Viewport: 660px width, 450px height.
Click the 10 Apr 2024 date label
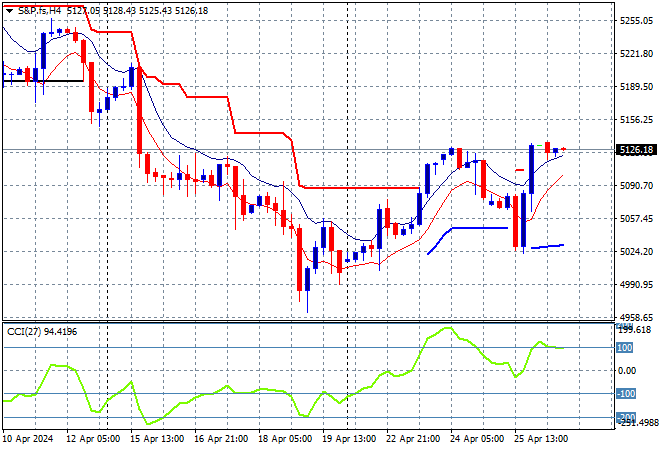tap(26, 438)
